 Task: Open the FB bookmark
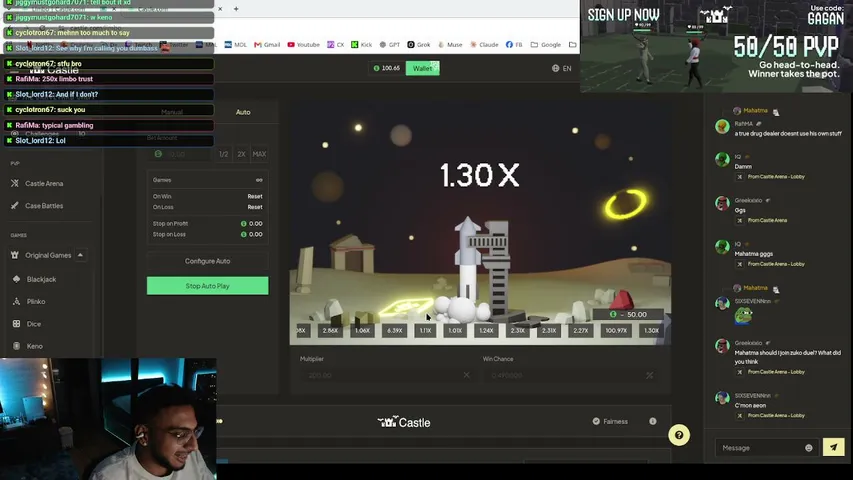[x=514, y=45]
